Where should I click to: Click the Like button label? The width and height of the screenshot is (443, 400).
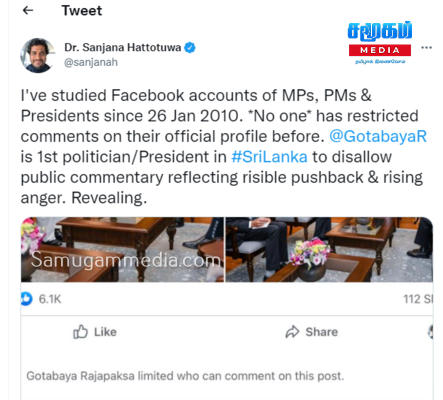(x=105, y=332)
